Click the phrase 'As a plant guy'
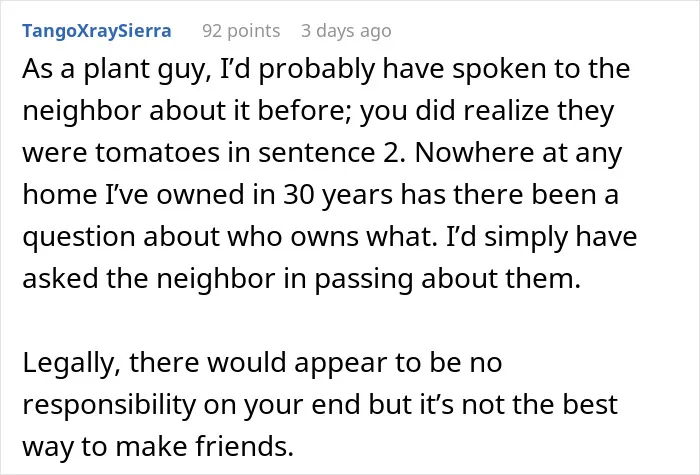Screen dimensions: 700x475 117,71
